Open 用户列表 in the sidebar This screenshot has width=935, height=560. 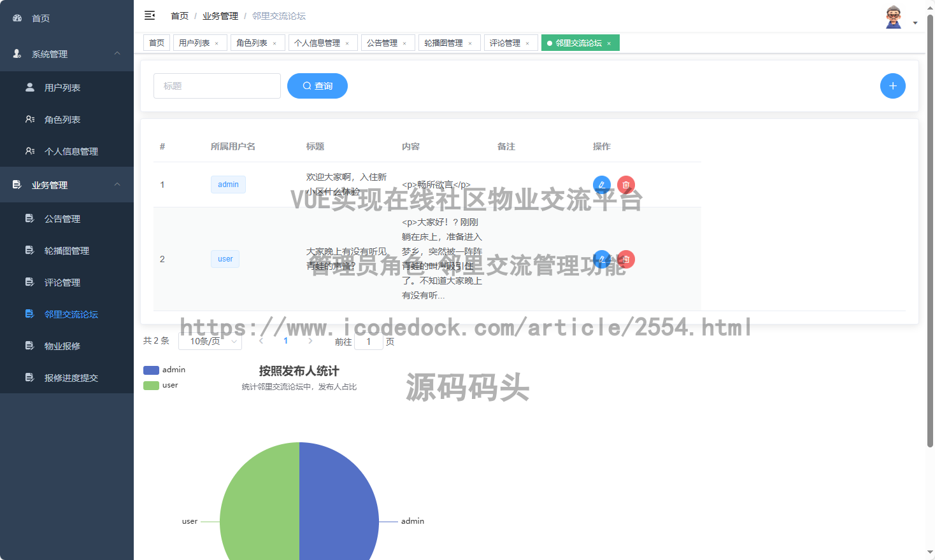point(67,87)
